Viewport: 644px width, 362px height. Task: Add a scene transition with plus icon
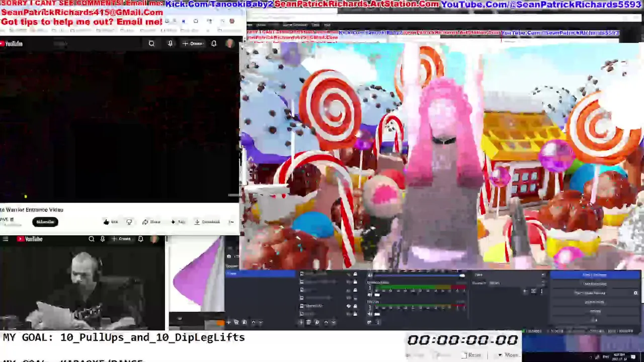pyautogui.click(x=524, y=291)
